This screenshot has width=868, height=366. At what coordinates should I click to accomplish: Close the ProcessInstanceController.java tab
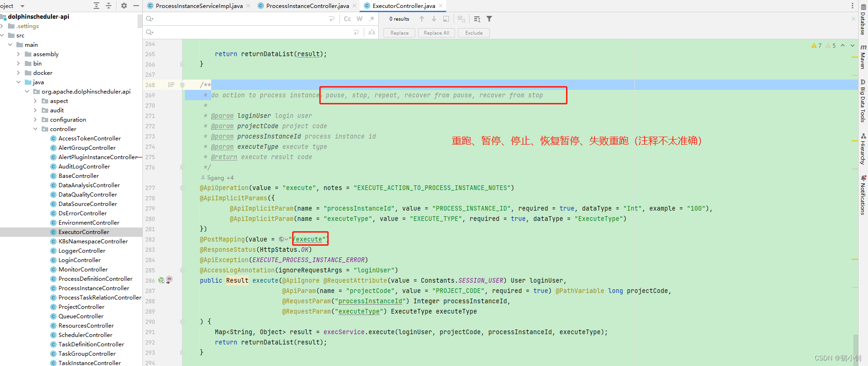(354, 6)
